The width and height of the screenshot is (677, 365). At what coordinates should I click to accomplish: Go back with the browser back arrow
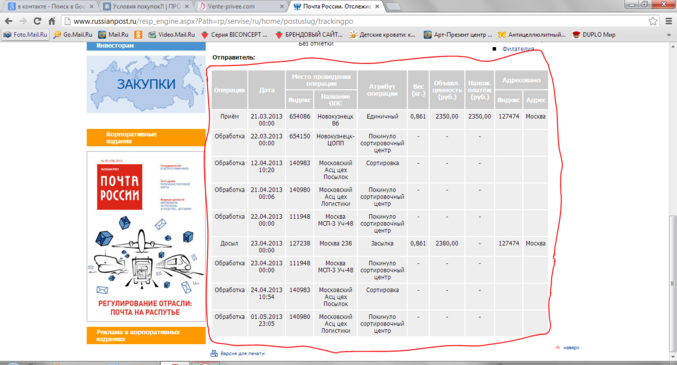coord(9,21)
